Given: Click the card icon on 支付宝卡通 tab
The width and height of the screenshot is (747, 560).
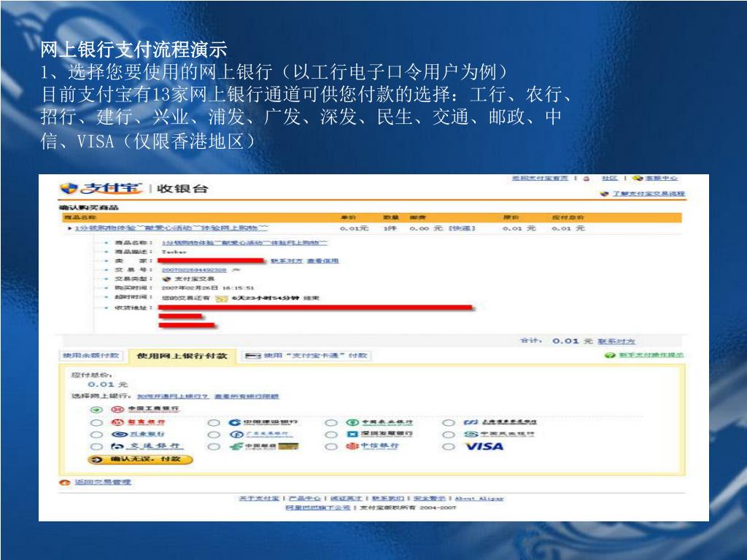Looking at the screenshot, I should [x=252, y=356].
